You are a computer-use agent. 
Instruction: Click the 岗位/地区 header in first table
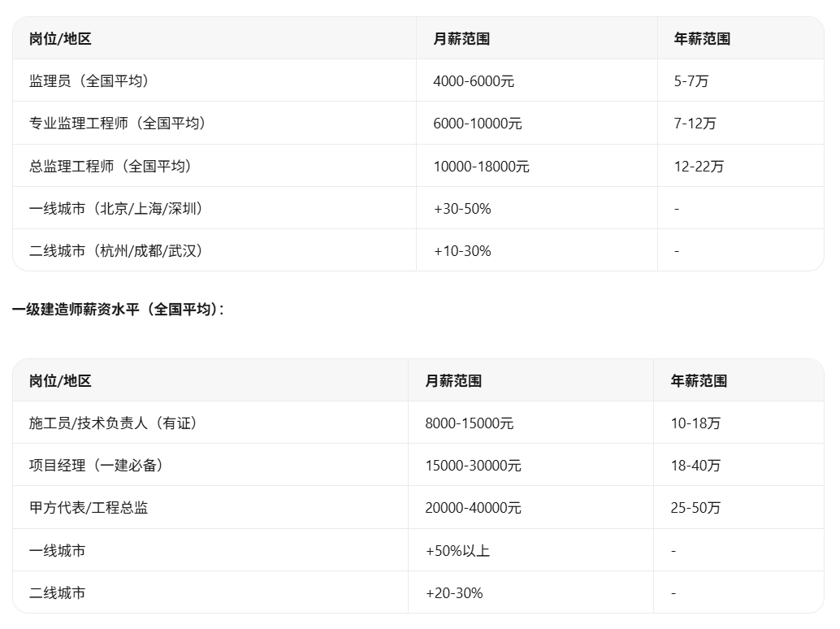pyautogui.click(x=60, y=38)
